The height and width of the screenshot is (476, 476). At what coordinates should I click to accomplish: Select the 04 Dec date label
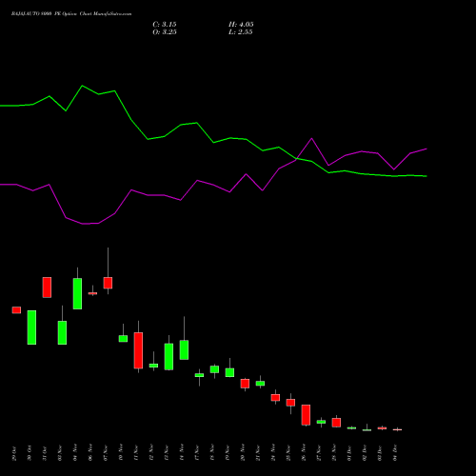(x=395, y=453)
